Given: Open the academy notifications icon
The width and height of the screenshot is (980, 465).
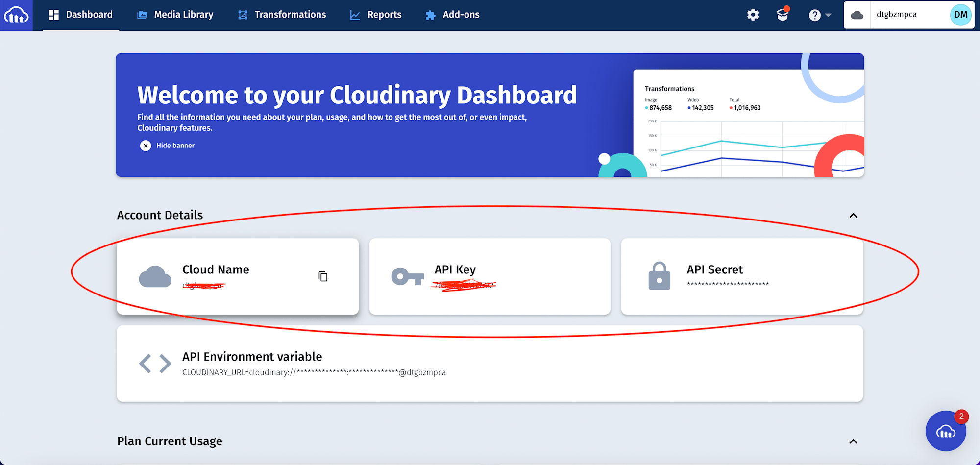Looking at the screenshot, I should point(783,15).
